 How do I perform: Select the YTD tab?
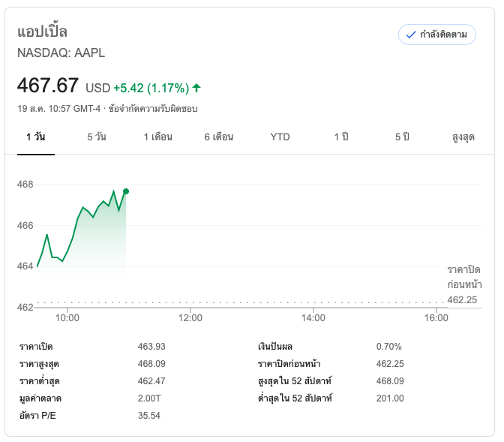point(280,137)
